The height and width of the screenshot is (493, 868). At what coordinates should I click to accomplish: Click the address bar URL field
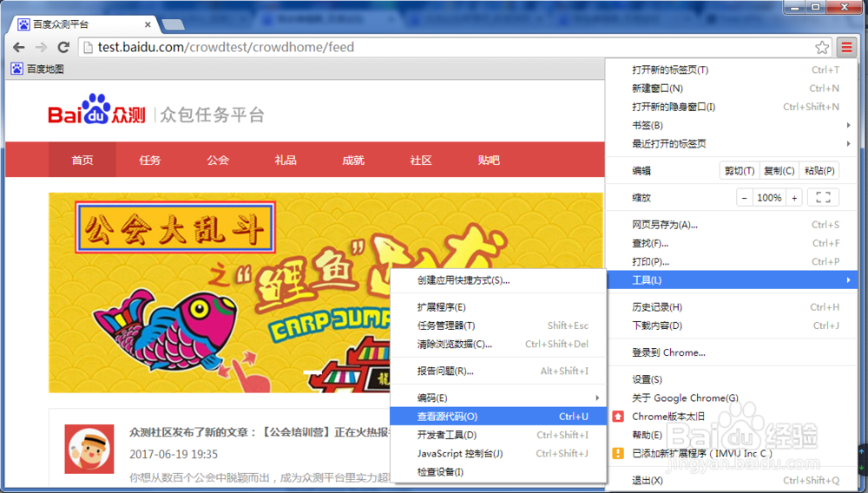[x=454, y=48]
